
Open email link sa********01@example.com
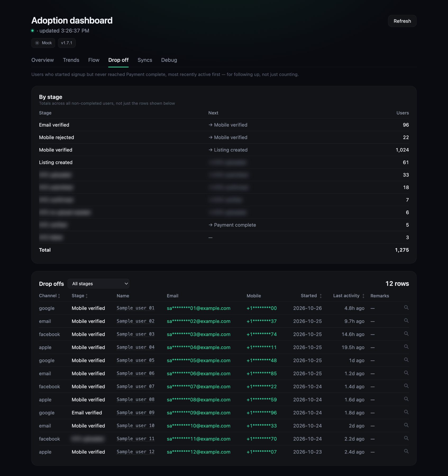click(199, 308)
